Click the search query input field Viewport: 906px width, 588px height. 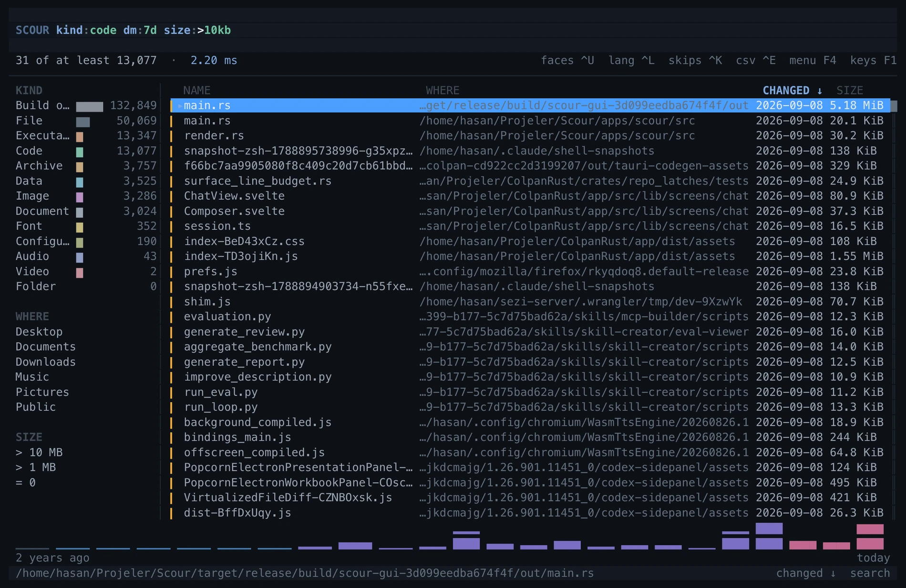pyautogui.click(x=453, y=30)
